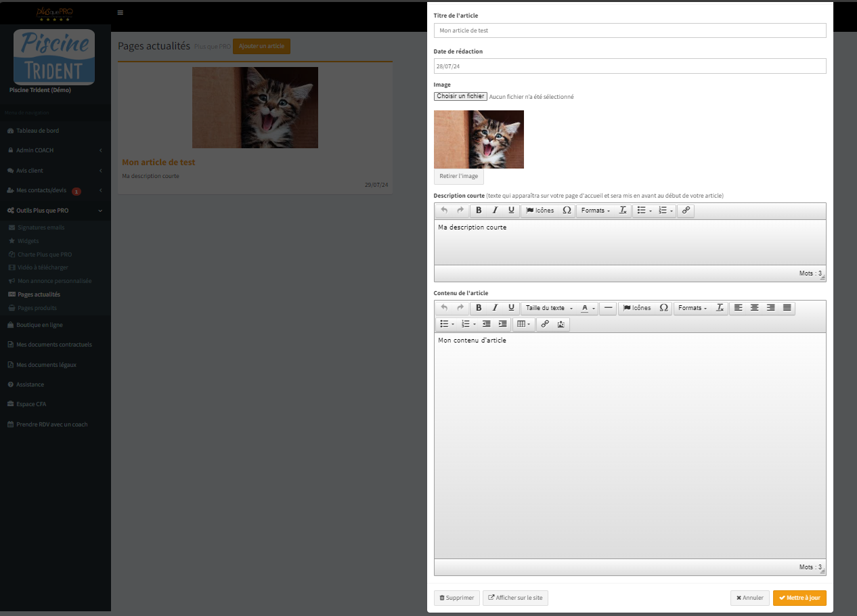Toggle italic in the Description courte editor
This screenshot has width=857, height=616.
pyautogui.click(x=495, y=211)
